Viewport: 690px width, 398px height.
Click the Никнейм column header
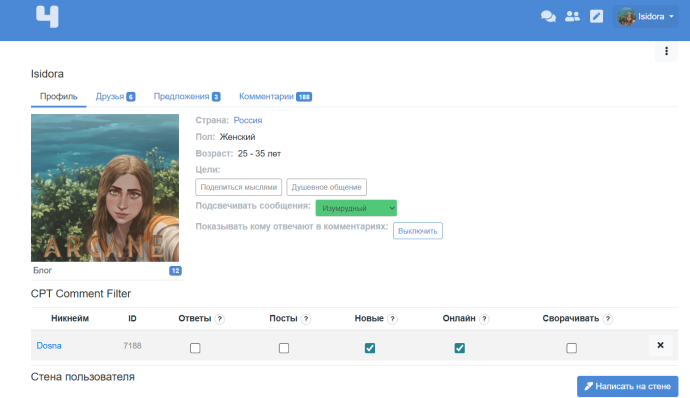point(70,318)
